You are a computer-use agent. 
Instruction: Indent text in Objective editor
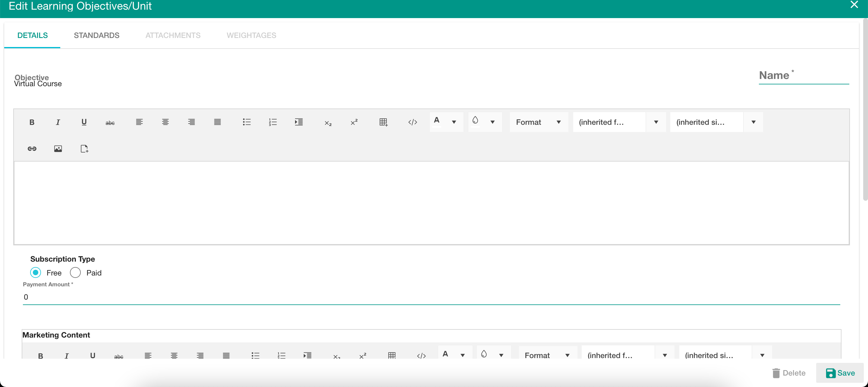(299, 122)
